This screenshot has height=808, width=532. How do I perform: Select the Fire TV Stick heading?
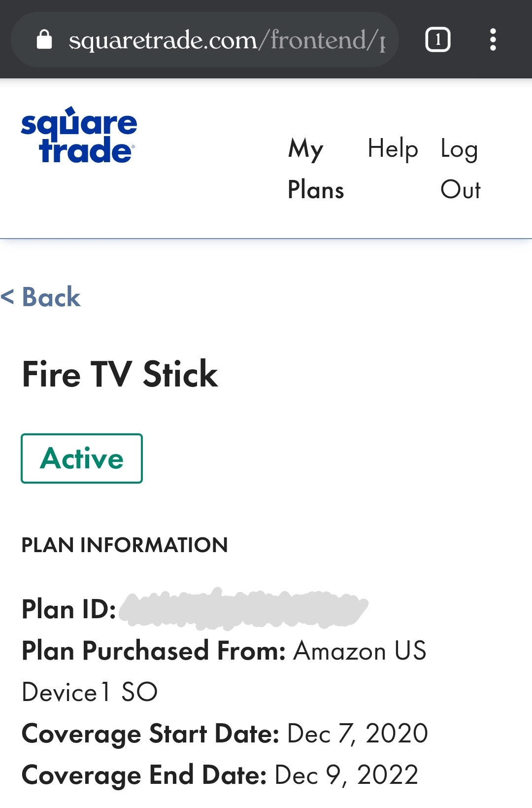pyautogui.click(x=120, y=375)
